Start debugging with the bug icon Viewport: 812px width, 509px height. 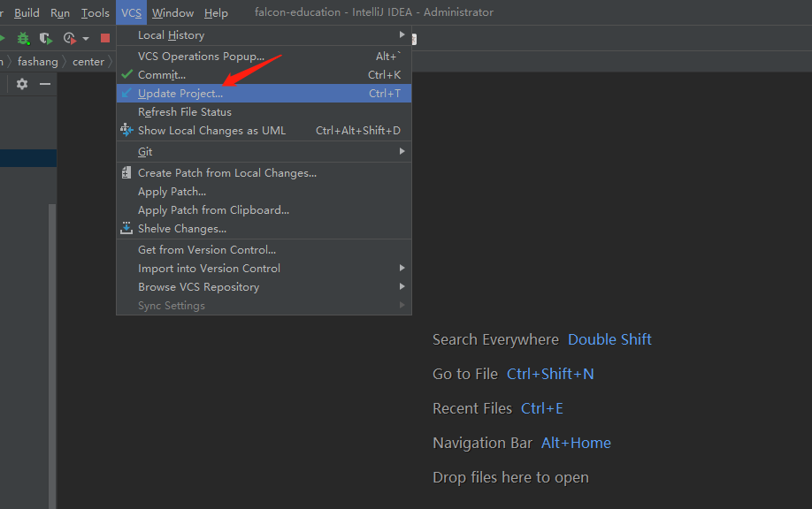pyautogui.click(x=22, y=39)
